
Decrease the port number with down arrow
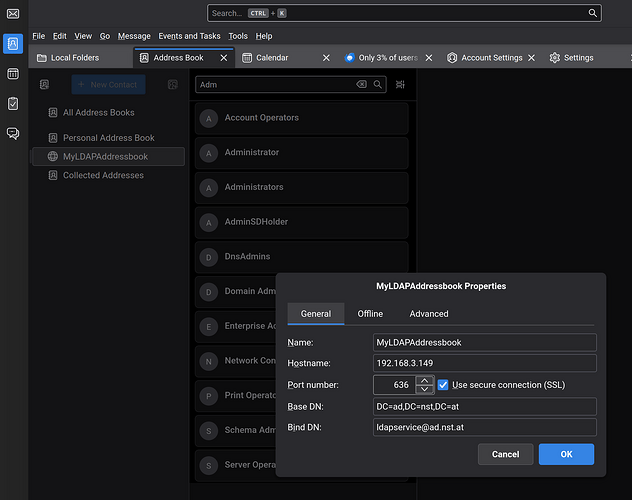pos(425,390)
